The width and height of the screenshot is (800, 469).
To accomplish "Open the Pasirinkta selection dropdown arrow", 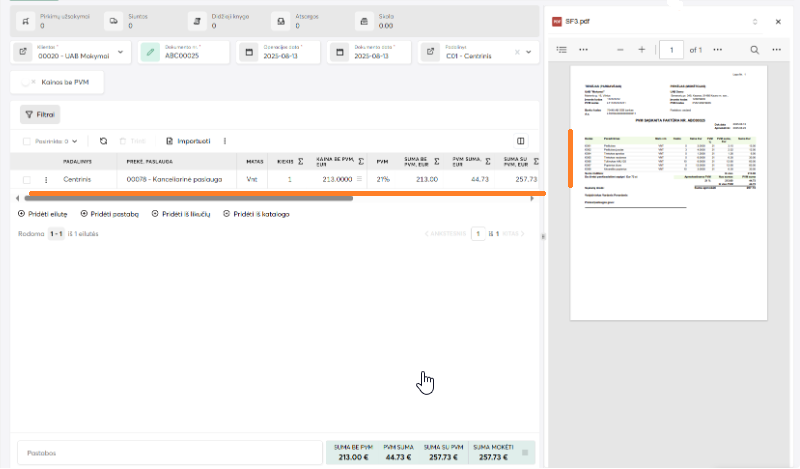I will (74, 141).
